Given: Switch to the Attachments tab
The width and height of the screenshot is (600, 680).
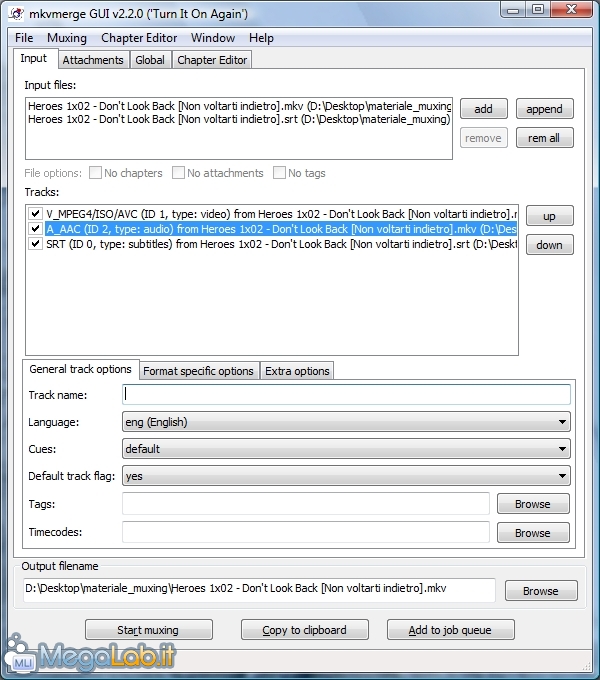Looking at the screenshot, I should 93,60.
